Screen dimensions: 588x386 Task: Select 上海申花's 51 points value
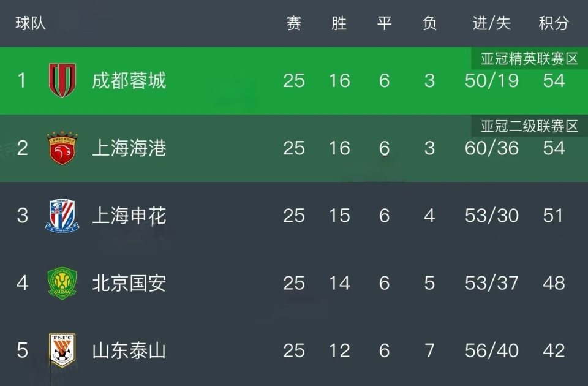(554, 216)
